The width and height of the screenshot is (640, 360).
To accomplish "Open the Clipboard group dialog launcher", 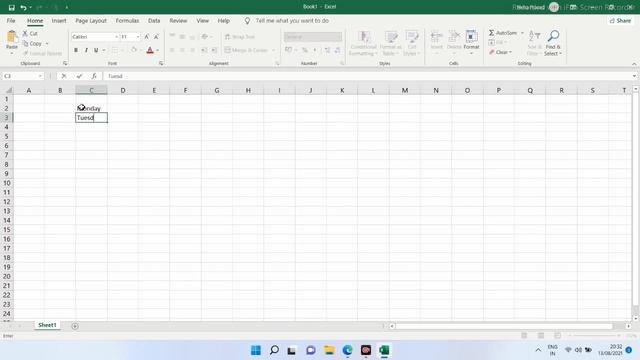I will (x=65, y=63).
